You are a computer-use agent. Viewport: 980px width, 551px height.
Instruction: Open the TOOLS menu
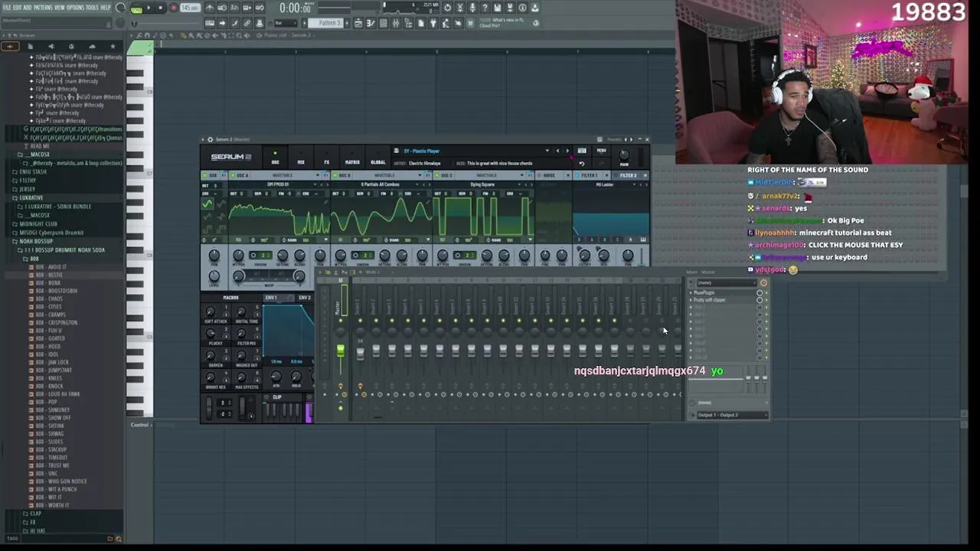pos(92,8)
